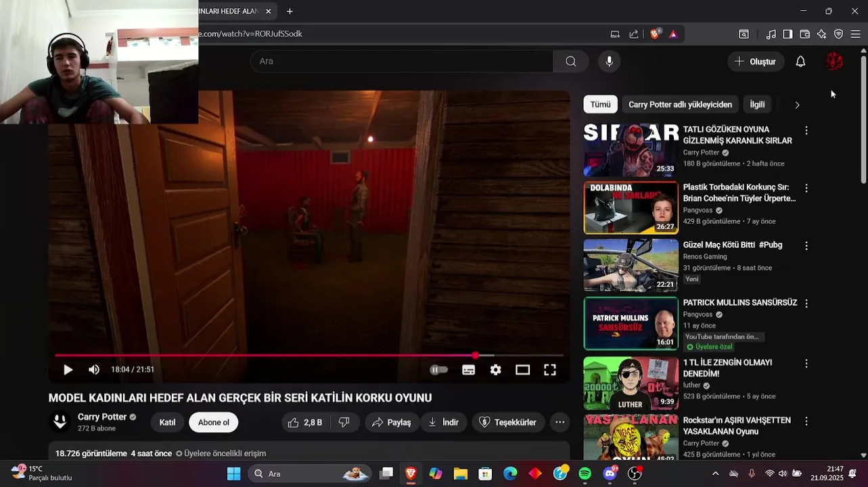
Task: Open PATRICK MULLINS SANSÜRSÜZ title link
Action: [x=740, y=302]
